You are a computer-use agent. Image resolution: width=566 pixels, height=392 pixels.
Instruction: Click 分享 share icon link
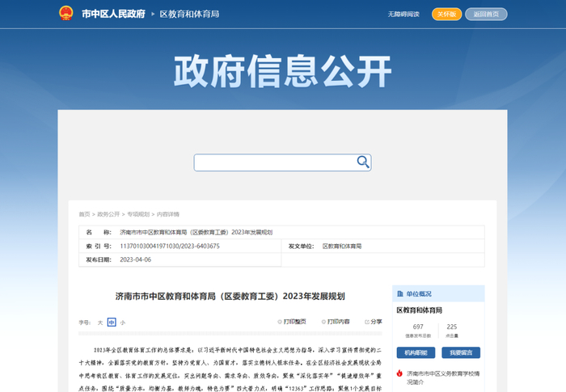click(374, 321)
